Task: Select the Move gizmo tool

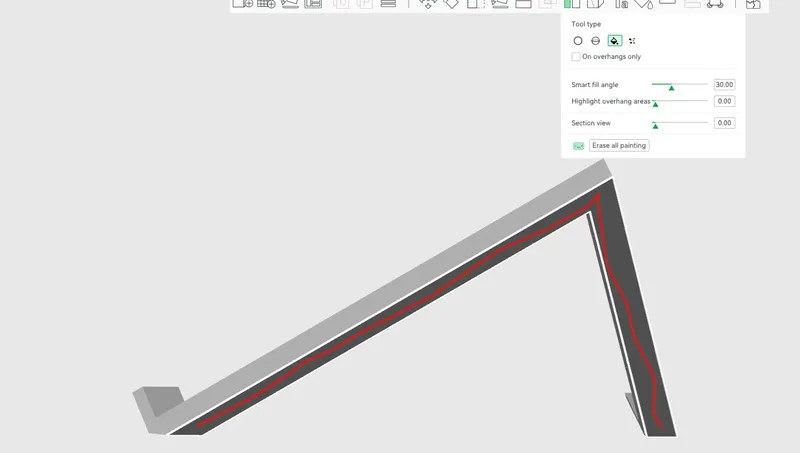Action: [x=428, y=4]
